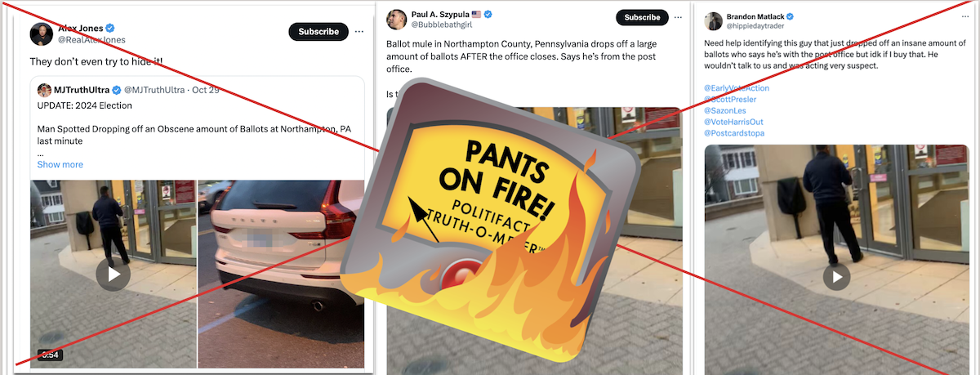Open the @ScottPresler mention
The height and width of the screenshot is (375, 980).
point(731,99)
